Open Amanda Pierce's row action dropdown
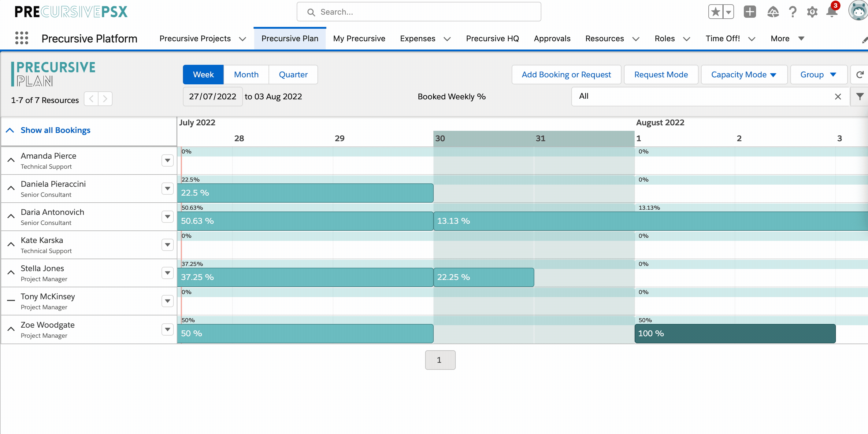 point(168,160)
